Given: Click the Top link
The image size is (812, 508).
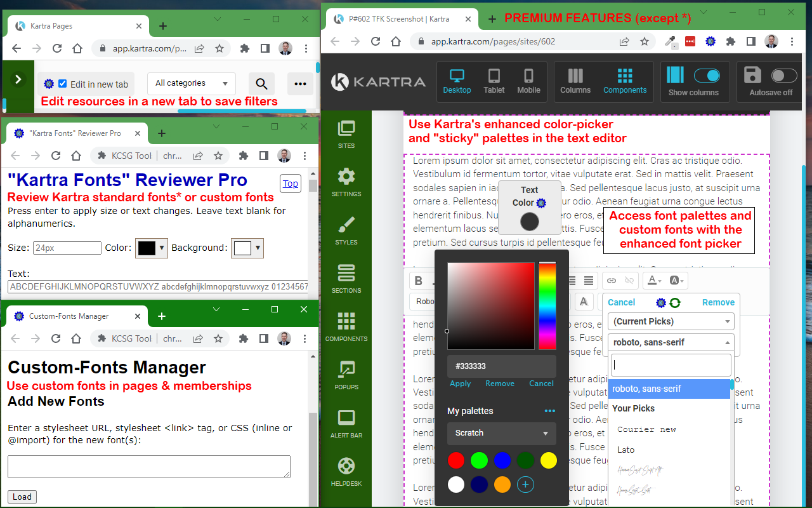Looking at the screenshot, I should tap(291, 184).
